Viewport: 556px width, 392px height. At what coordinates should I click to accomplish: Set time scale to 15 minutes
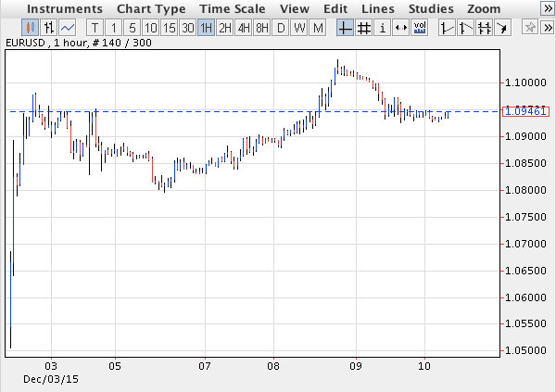(x=170, y=28)
